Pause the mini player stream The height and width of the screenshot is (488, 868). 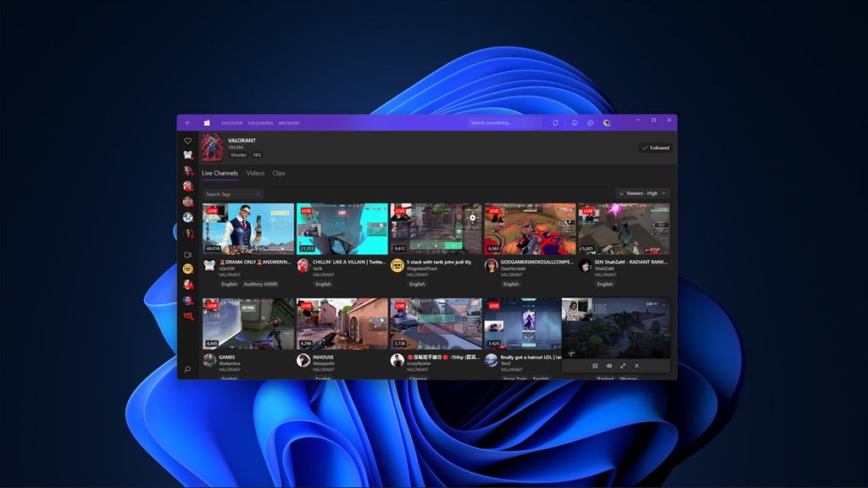(595, 366)
